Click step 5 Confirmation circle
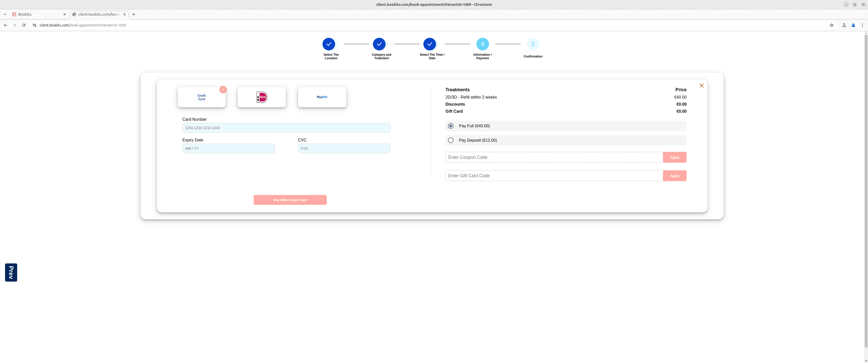Image resolution: width=868 pixels, height=363 pixels. tap(533, 44)
